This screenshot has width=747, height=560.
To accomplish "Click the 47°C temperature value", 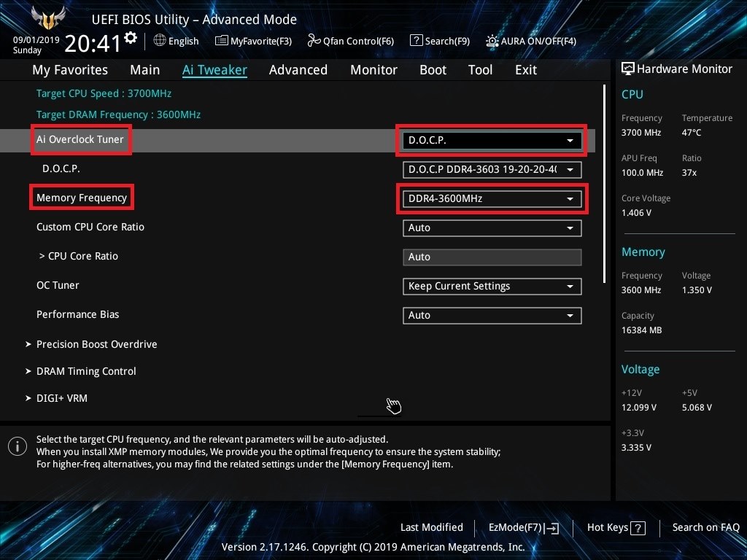I will pyautogui.click(x=692, y=133).
